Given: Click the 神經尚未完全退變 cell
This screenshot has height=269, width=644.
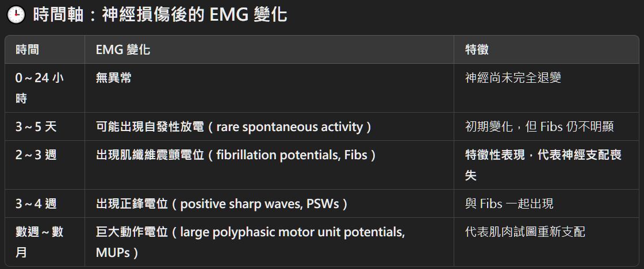Looking at the screenshot, I should tap(513, 78).
